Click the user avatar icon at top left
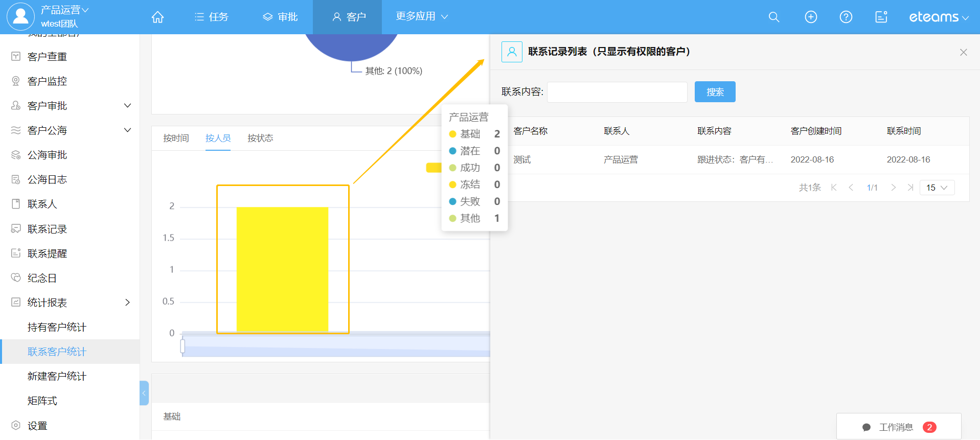The image size is (980, 440). (20, 16)
